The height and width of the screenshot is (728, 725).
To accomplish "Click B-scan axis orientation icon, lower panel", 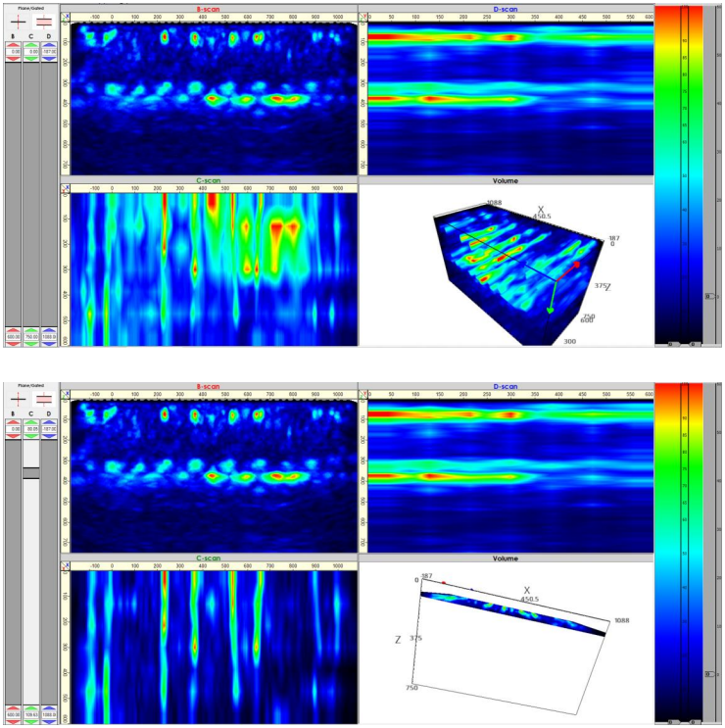I will click(x=65, y=394).
